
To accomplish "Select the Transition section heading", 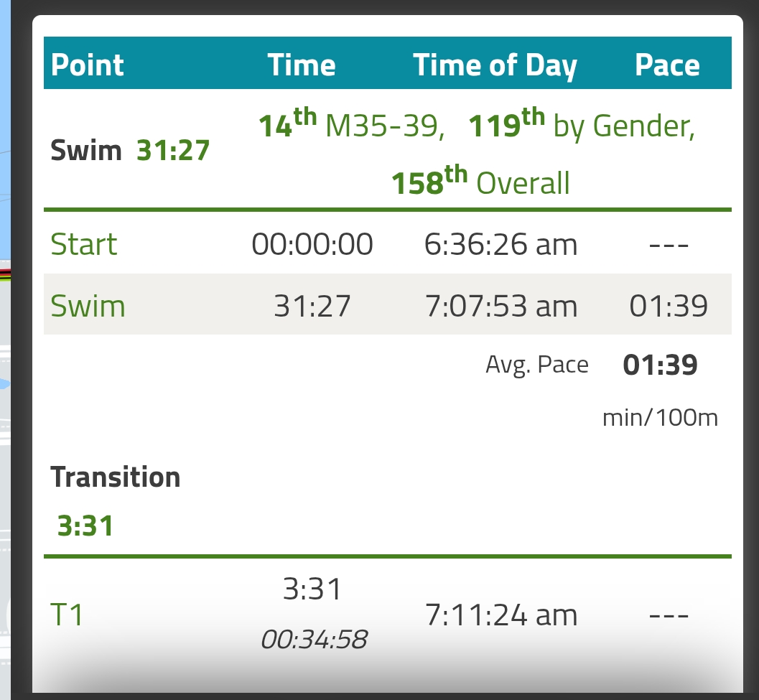I will pyautogui.click(x=115, y=477).
